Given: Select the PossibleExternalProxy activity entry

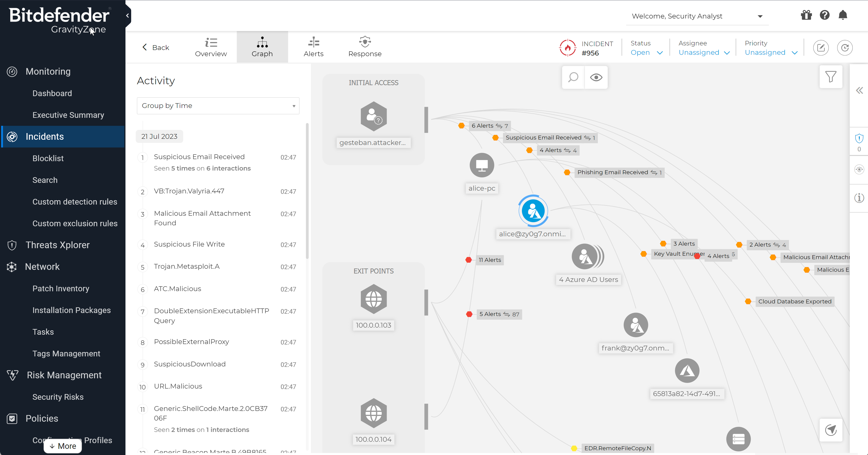Looking at the screenshot, I should point(217,342).
